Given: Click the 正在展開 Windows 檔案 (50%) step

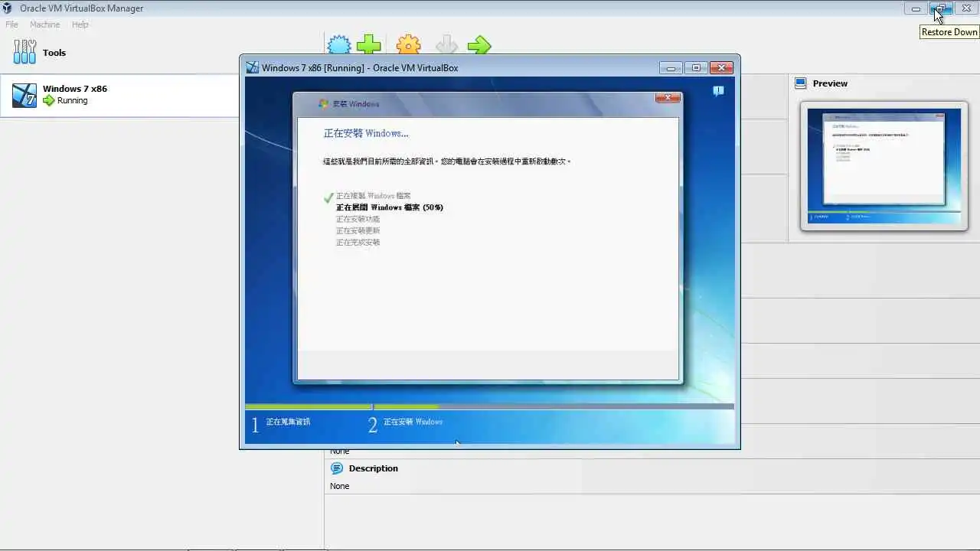Looking at the screenshot, I should (390, 207).
